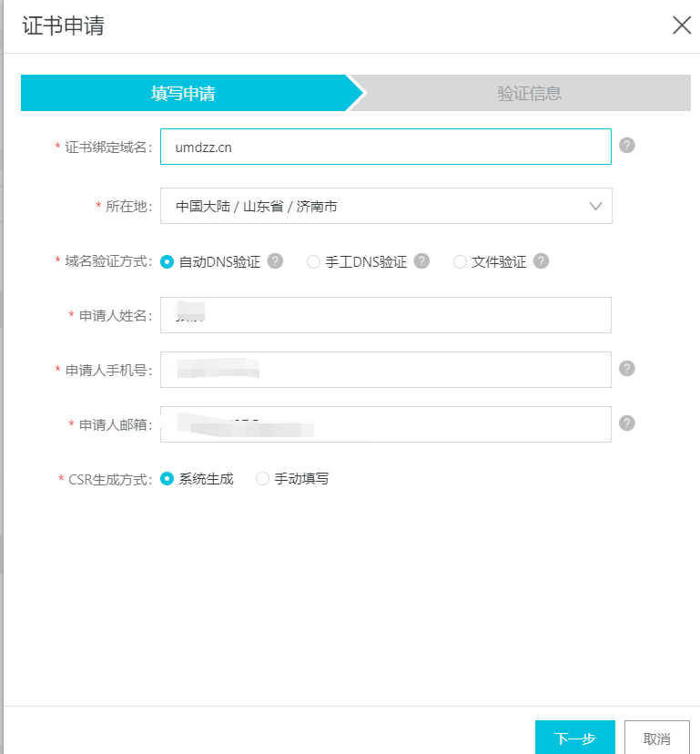Open the 所在地 location dropdown

pos(386,206)
